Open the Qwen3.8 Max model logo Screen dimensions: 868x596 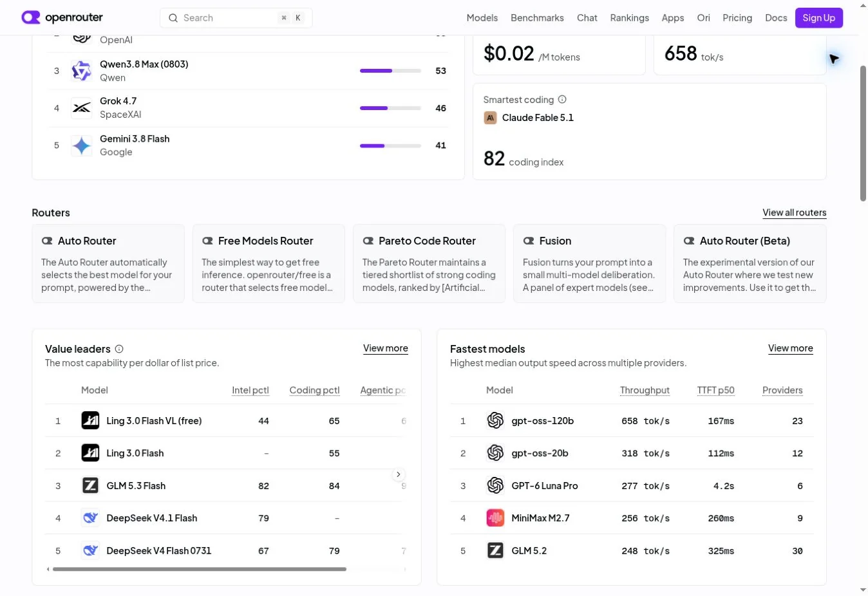coord(82,71)
